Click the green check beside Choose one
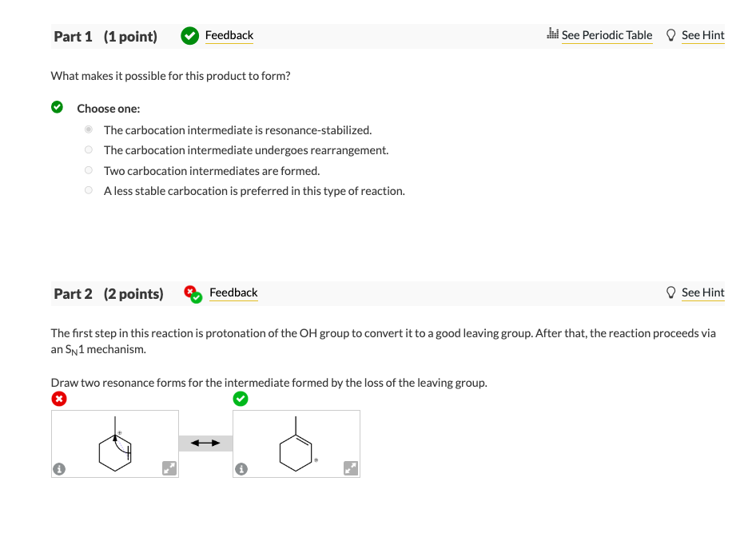 [57, 106]
